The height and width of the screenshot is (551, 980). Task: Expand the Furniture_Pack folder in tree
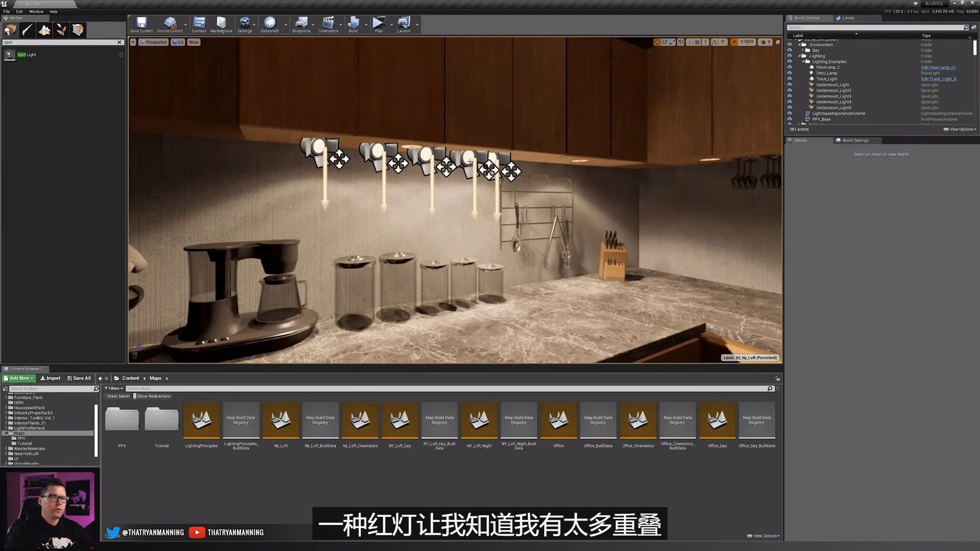pyautogui.click(x=6, y=397)
